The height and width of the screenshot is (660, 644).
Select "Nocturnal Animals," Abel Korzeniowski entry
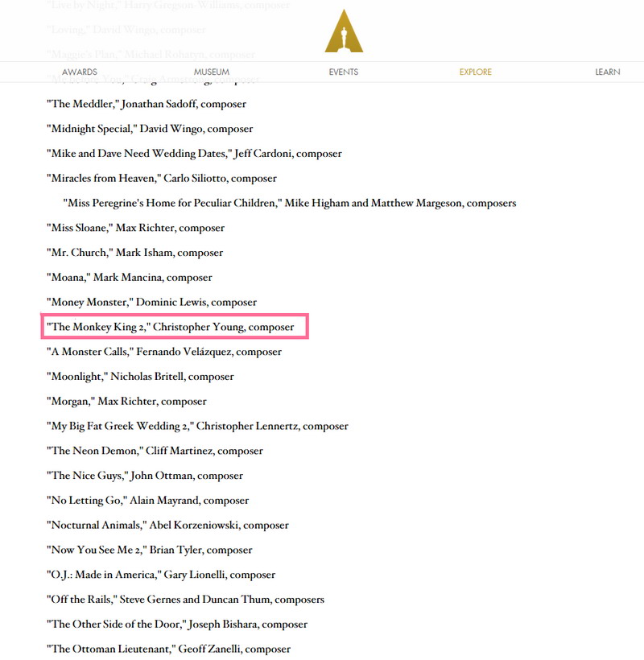click(167, 526)
